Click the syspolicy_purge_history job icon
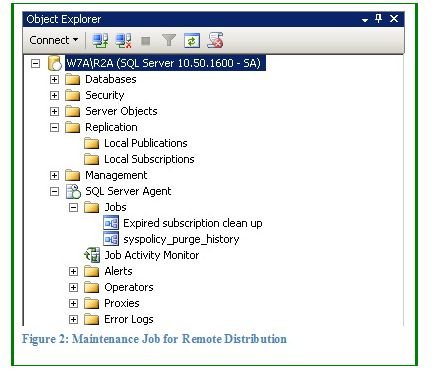This screenshot has height=377, width=446. pyautogui.click(x=111, y=239)
